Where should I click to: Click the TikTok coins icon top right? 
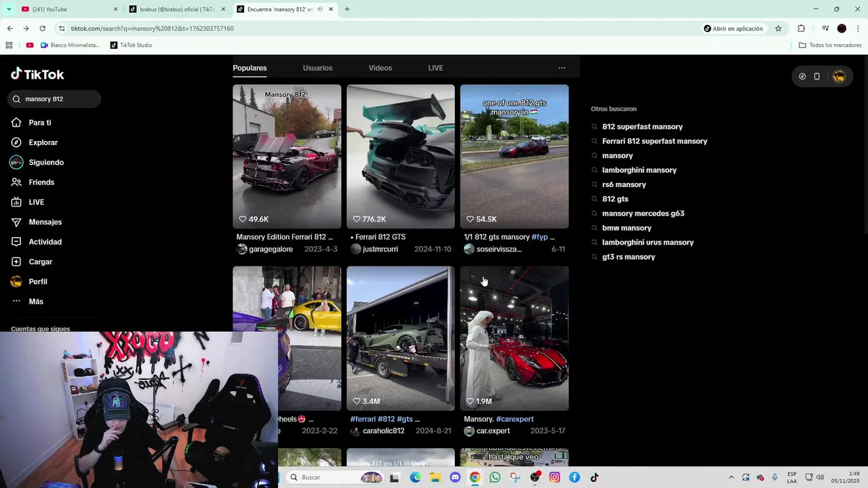point(802,77)
